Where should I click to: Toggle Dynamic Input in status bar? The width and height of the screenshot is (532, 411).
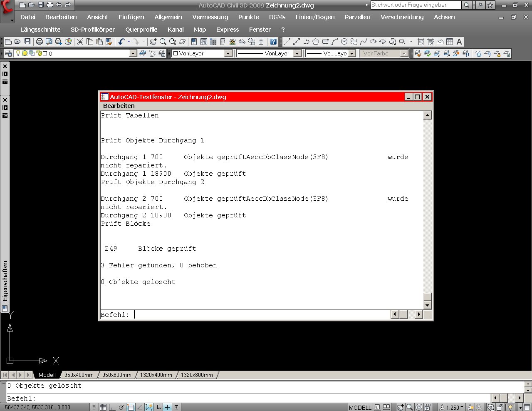click(x=158, y=407)
